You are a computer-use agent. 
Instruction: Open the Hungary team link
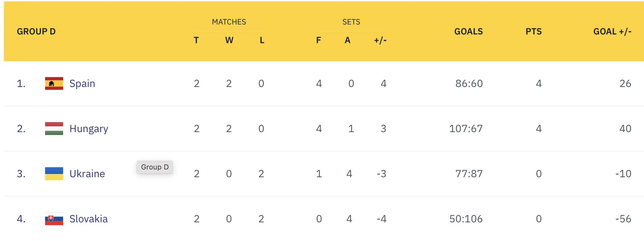tap(89, 129)
